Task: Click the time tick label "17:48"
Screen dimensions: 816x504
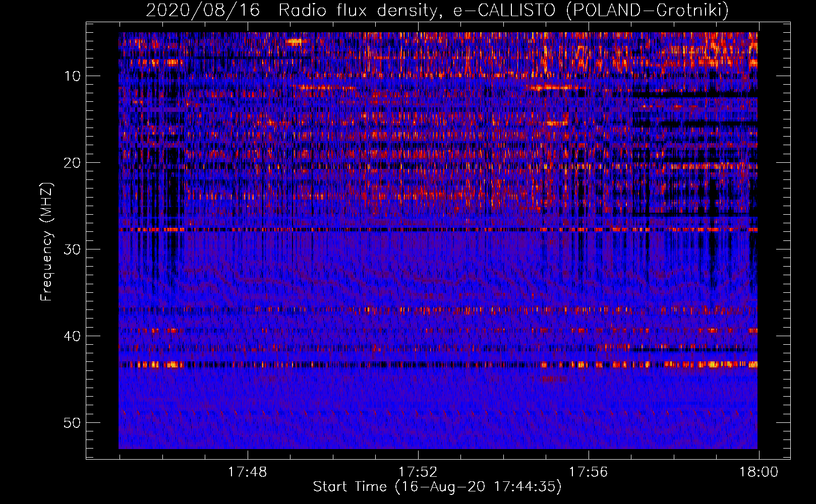Action: [247, 472]
